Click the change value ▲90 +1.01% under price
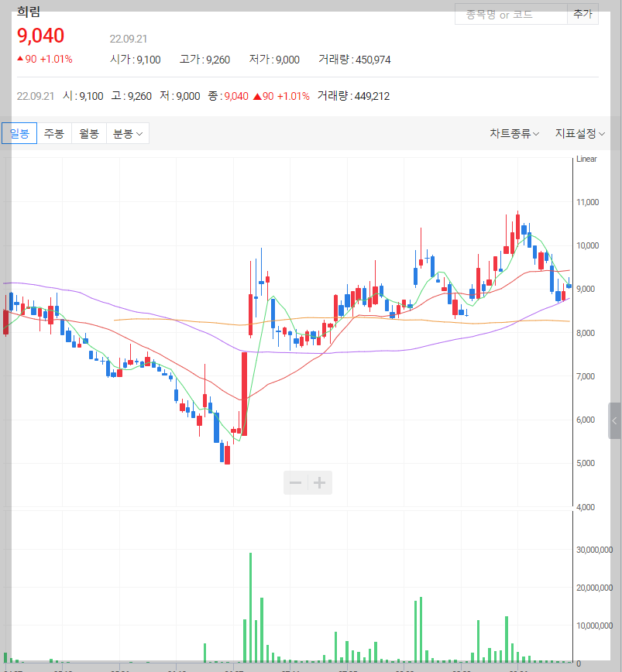The image size is (622, 672). pyautogui.click(x=45, y=59)
